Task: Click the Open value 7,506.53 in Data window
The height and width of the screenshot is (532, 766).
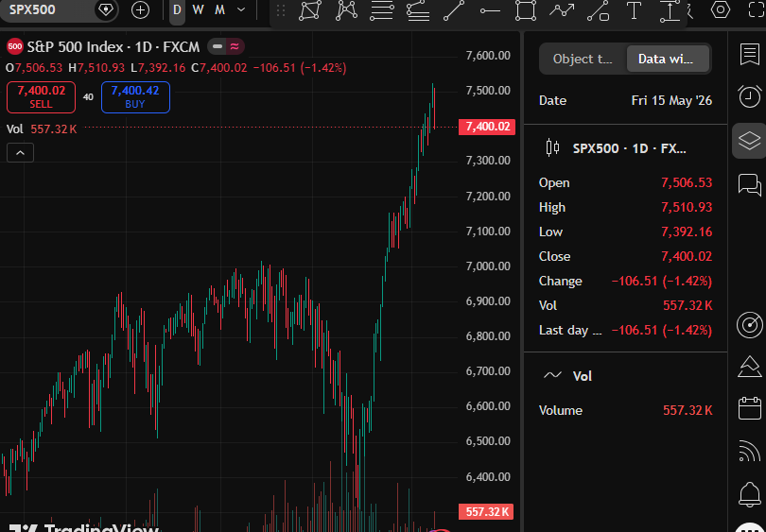Action: tap(687, 182)
